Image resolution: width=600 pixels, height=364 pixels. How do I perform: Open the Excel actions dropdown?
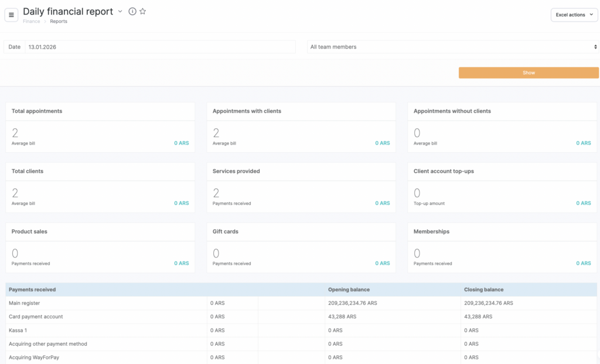tap(574, 15)
